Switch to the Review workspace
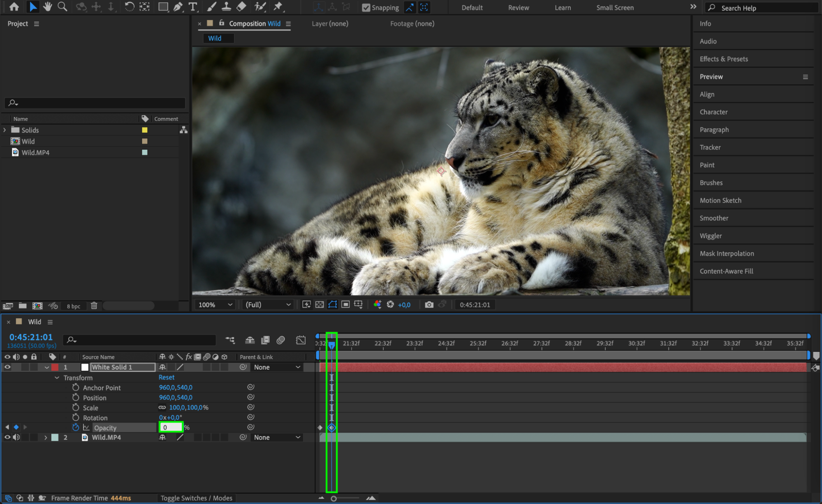822x504 pixels. tap(518, 7)
